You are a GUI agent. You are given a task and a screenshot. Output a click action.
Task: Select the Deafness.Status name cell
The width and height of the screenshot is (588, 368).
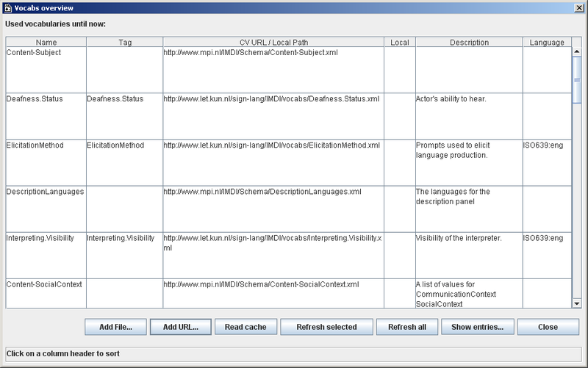[46, 99]
